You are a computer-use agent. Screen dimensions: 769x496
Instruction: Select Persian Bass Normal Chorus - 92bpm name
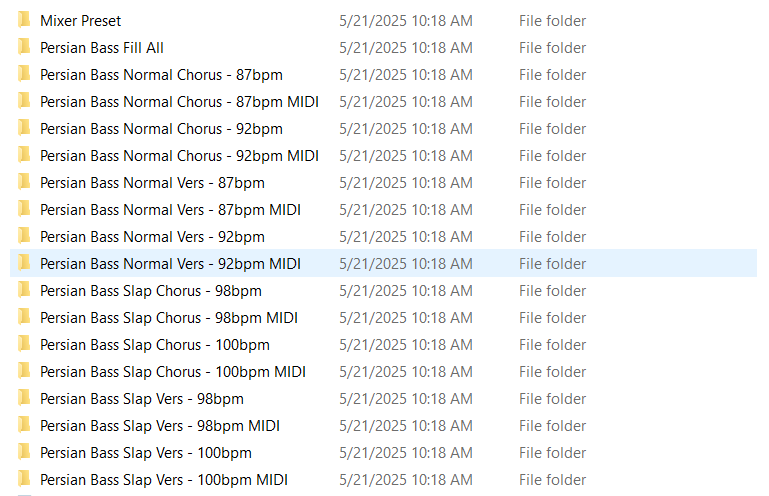[x=161, y=129]
